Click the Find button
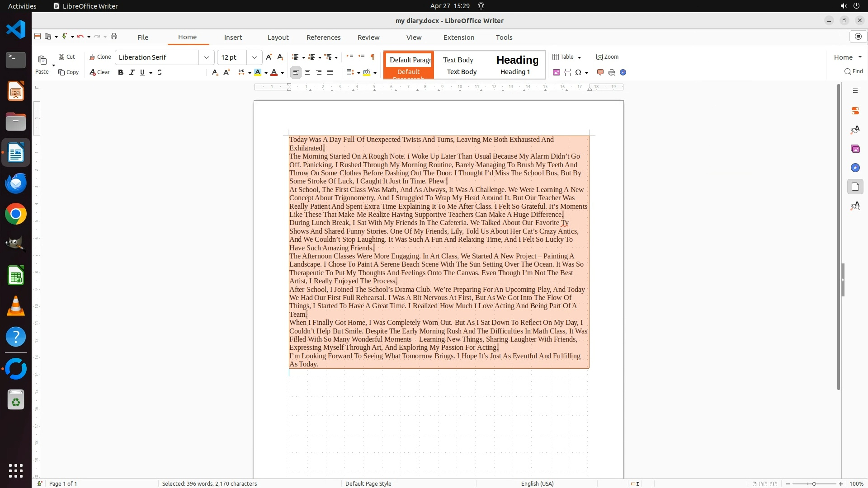 [854, 71]
